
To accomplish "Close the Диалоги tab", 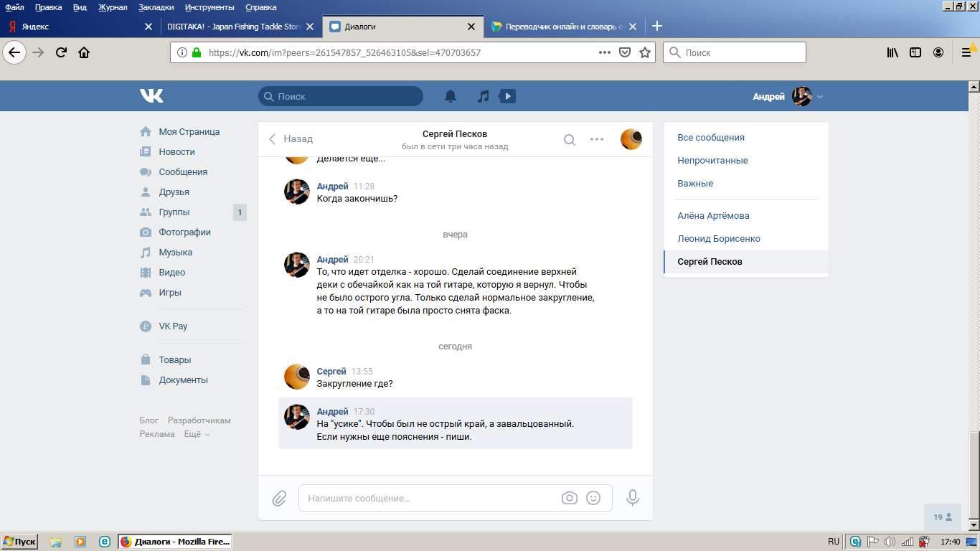I will coord(471,27).
